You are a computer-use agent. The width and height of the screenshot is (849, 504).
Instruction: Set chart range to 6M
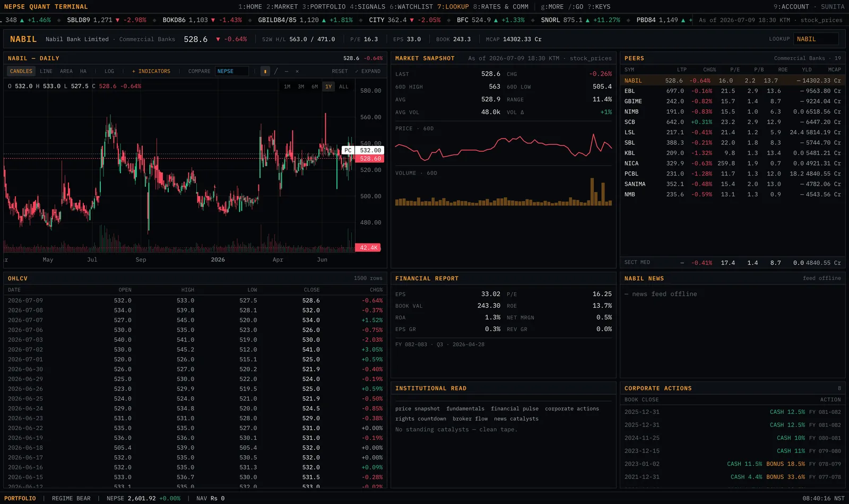315,86
